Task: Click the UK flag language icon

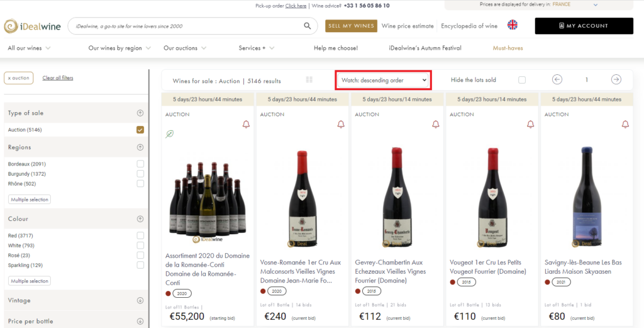Action: tap(513, 25)
